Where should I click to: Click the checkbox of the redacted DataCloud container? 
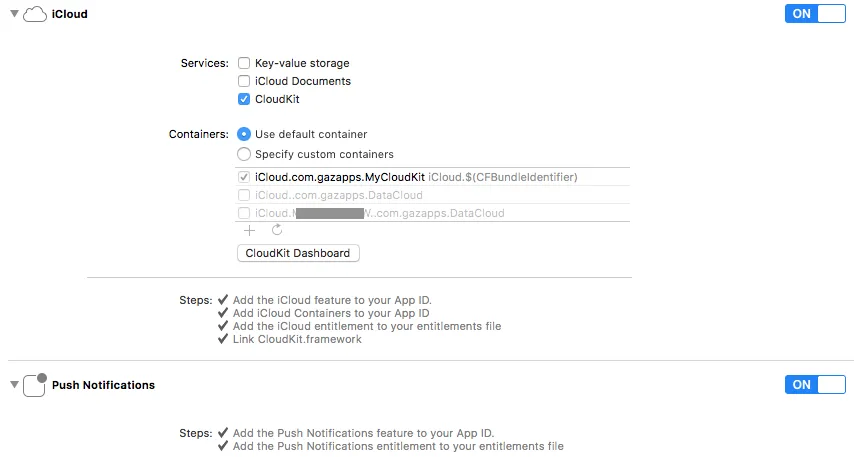coord(244,213)
